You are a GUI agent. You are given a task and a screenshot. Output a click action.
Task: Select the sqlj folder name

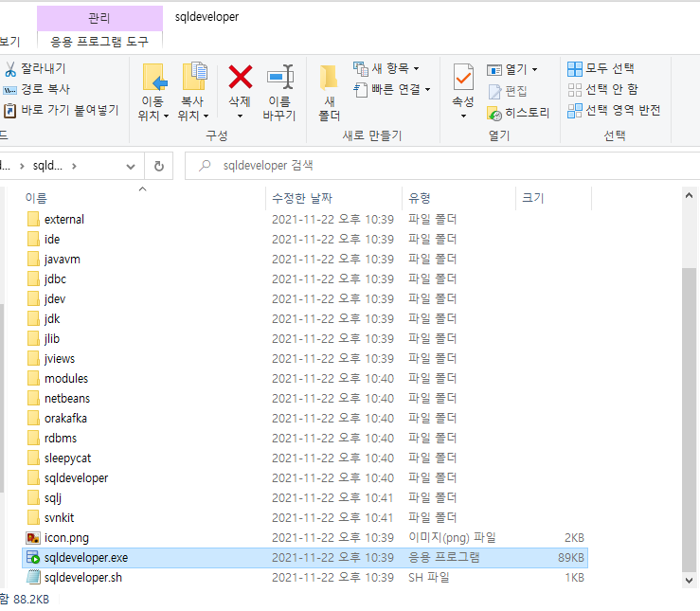pyautogui.click(x=53, y=498)
